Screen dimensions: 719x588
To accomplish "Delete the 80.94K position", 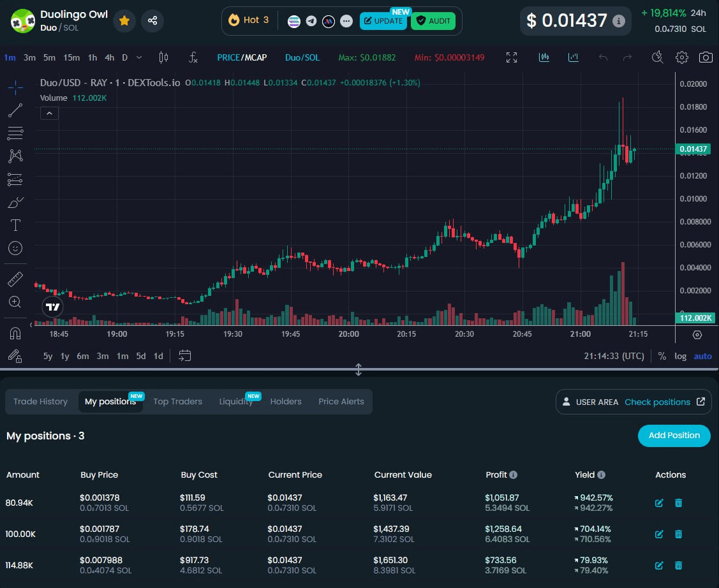I will point(679,503).
